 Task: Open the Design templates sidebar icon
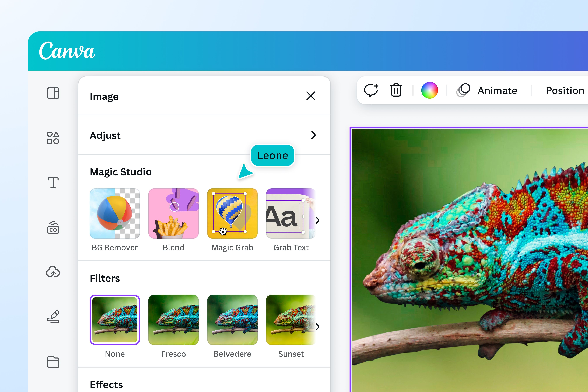pyautogui.click(x=53, y=93)
